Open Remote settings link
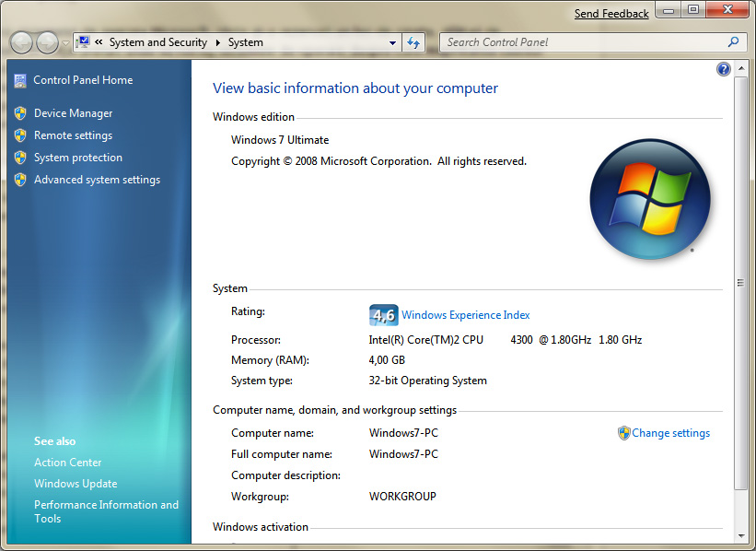 click(x=74, y=135)
